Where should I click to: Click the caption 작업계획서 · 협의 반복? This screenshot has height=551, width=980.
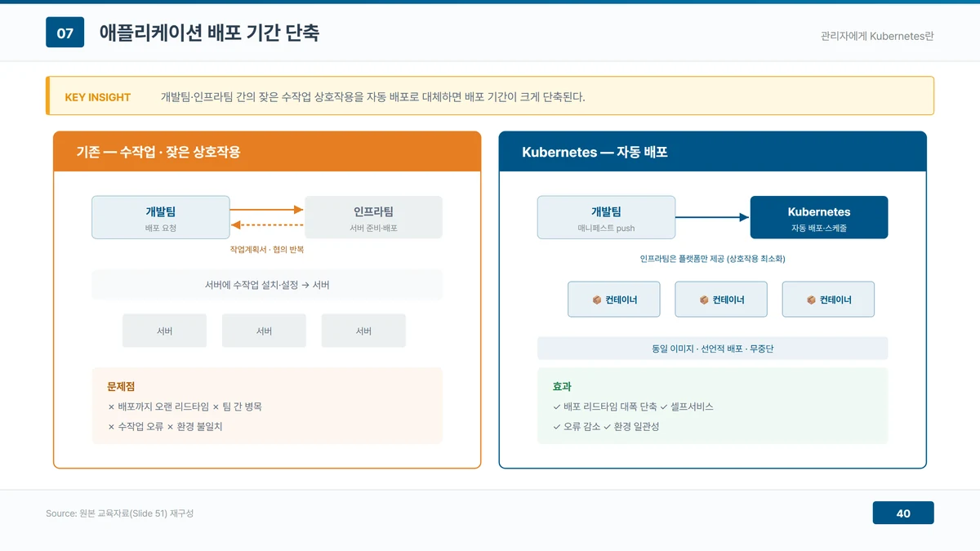(x=267, y=249)
